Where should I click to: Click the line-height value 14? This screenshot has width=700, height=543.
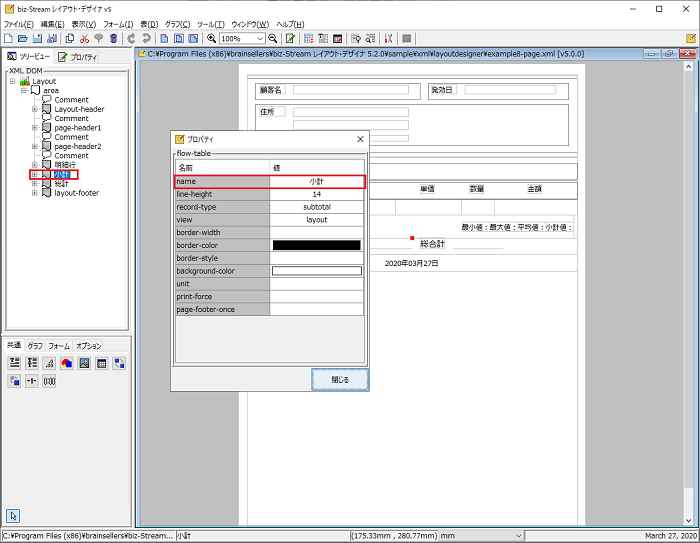(x=317, y=194)
